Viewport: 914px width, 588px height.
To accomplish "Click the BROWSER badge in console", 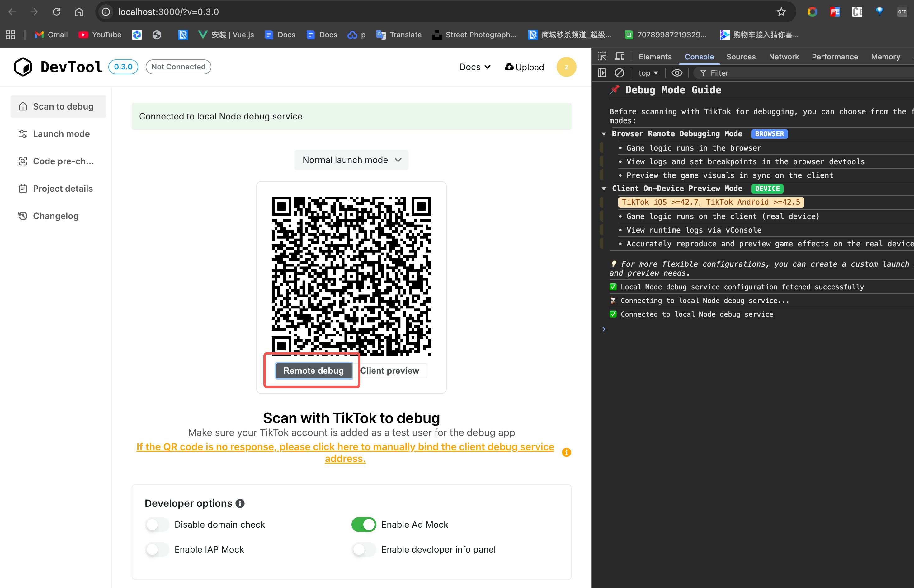I will (769, 134).
